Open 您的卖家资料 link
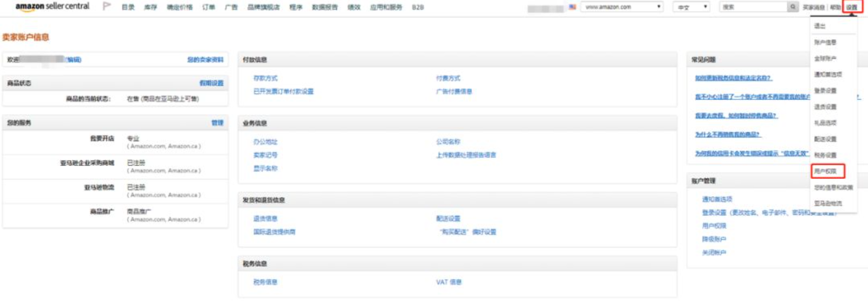 (x=205, y=60)
